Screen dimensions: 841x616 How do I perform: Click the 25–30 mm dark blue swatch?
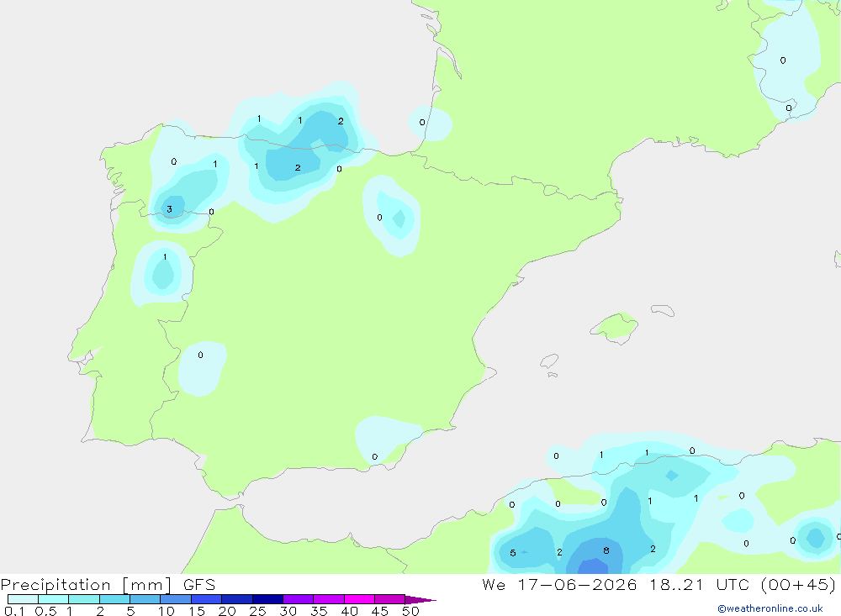point(267,599)
